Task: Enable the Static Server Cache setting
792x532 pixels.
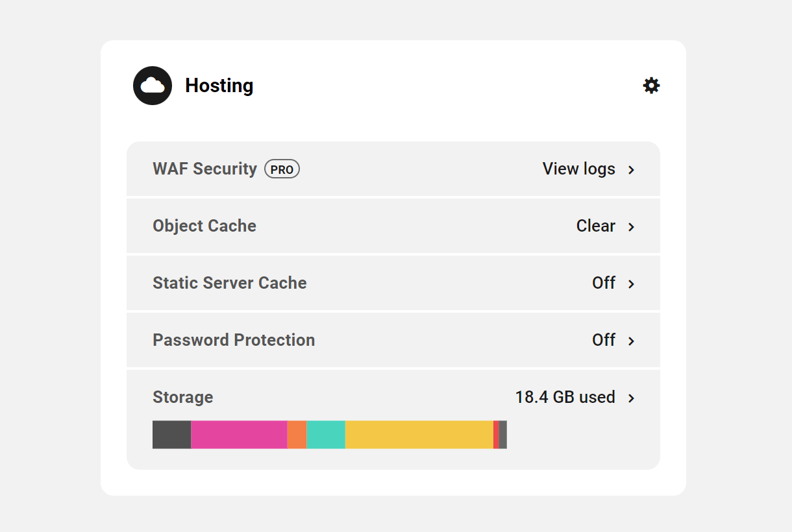Action: click(x=604, y=284)
